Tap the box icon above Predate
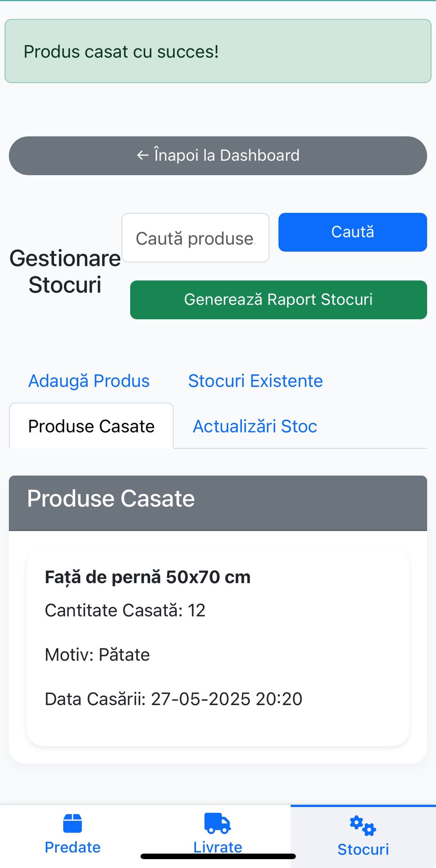 (x=73, y=823)
